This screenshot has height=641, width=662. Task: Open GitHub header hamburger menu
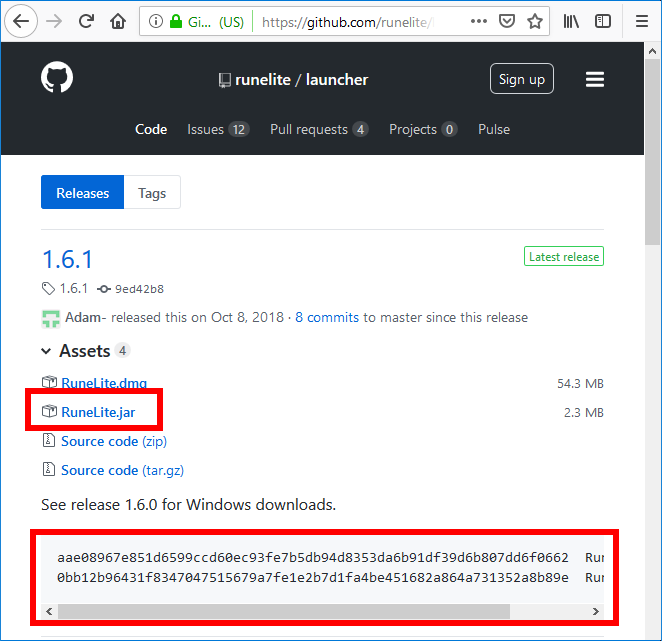pyautogui.click(x=594, y=79)
